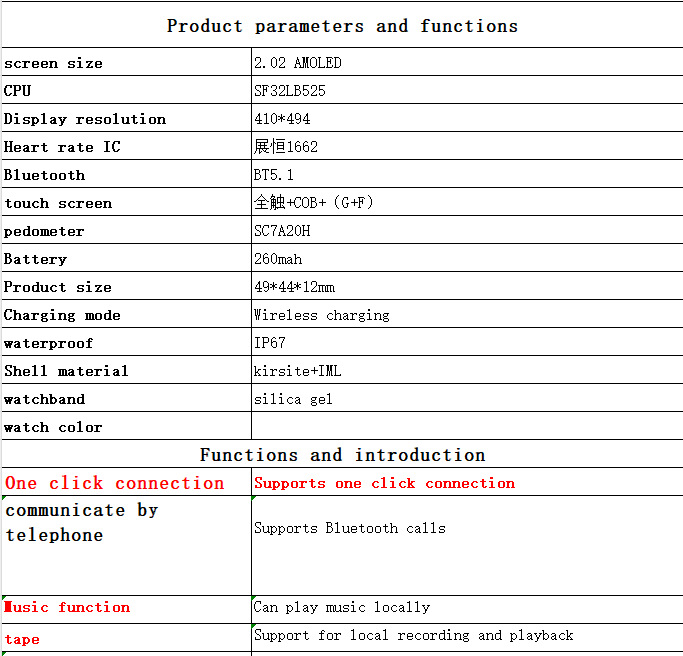The height and width of the screenshot is (656, 683).
Task: Select the 'IP67' waterproof value cell
Action: pos(466,343)
